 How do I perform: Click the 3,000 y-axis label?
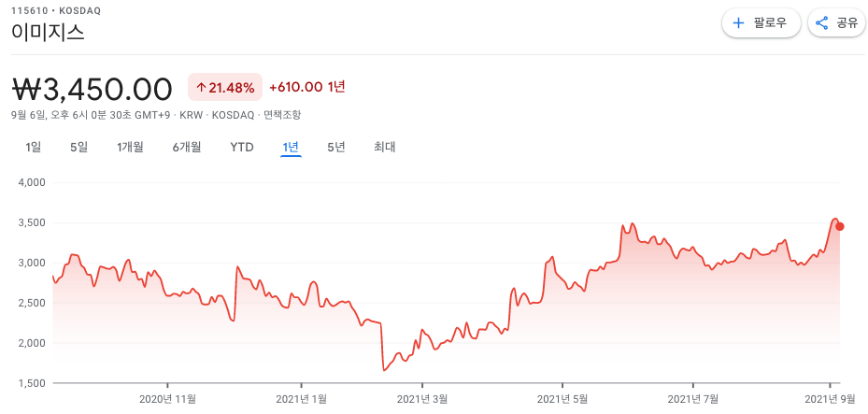pyautogui.click(x=34, y=263)
